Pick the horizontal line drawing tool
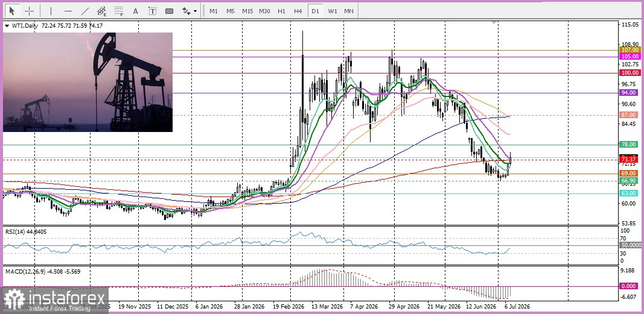 (x=68, y=11)
